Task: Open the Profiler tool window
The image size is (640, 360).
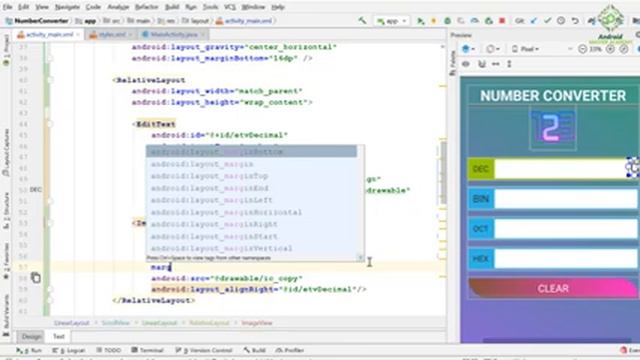Action: (x=290, y=350)
